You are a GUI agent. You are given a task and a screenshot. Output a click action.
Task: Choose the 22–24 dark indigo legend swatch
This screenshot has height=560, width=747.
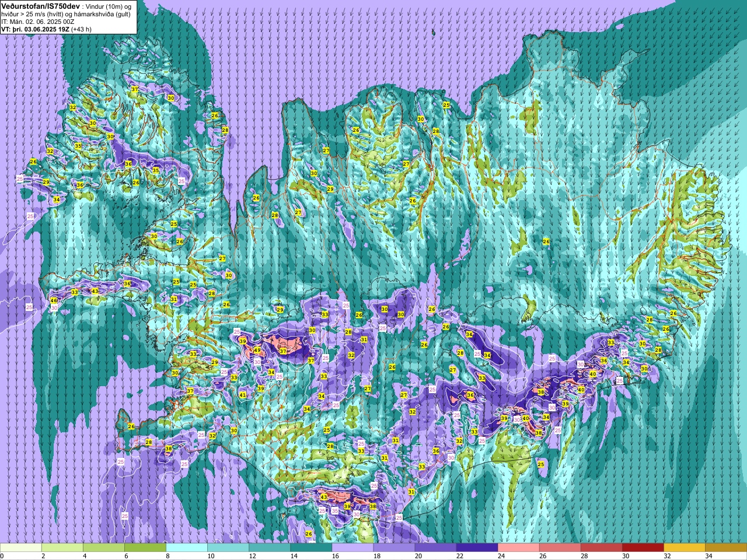tap(477, 548)
